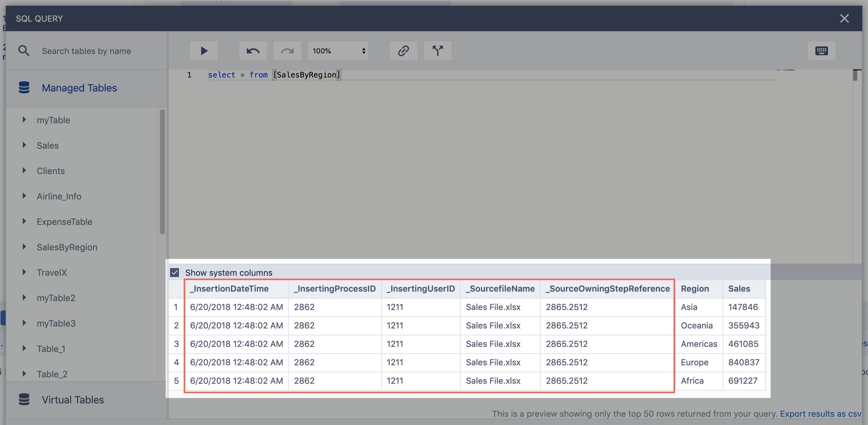Open the Managed Tables section

79,88
